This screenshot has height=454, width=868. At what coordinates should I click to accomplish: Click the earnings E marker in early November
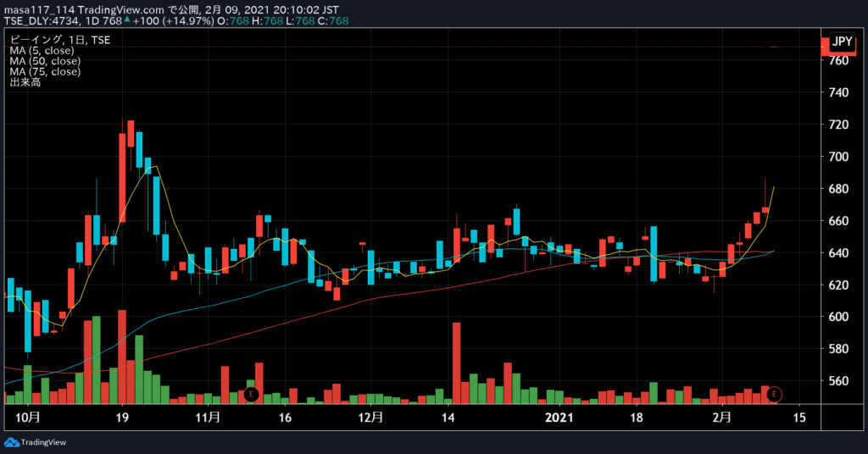pos(251,394)
